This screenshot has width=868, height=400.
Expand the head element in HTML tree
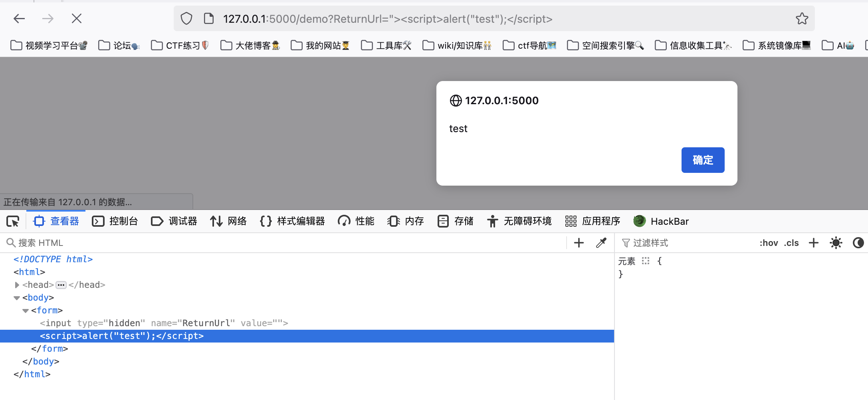[17, 285]
